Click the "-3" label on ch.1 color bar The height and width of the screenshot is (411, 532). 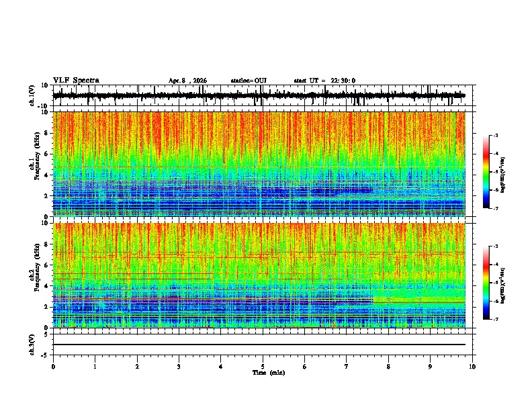[496, 136]
